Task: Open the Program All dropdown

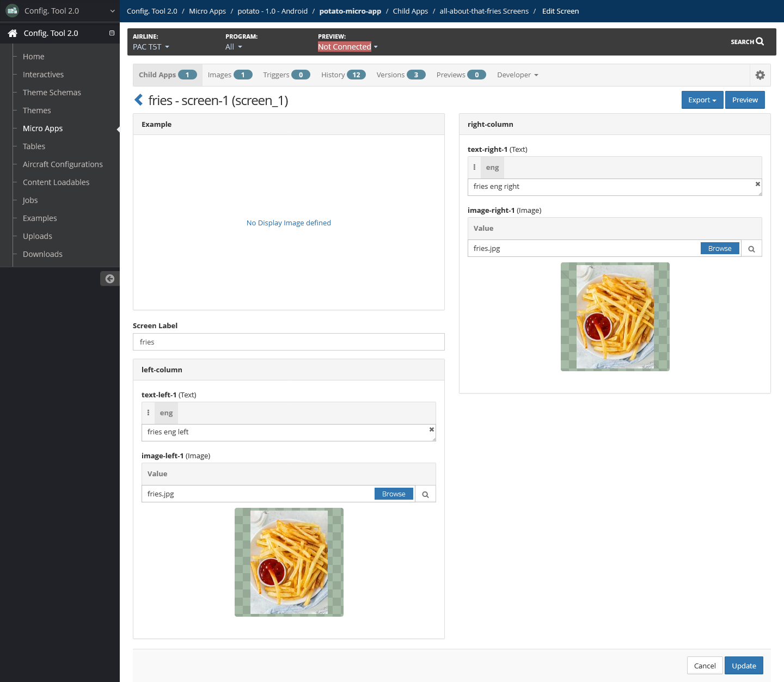Action: coord(234,47)
